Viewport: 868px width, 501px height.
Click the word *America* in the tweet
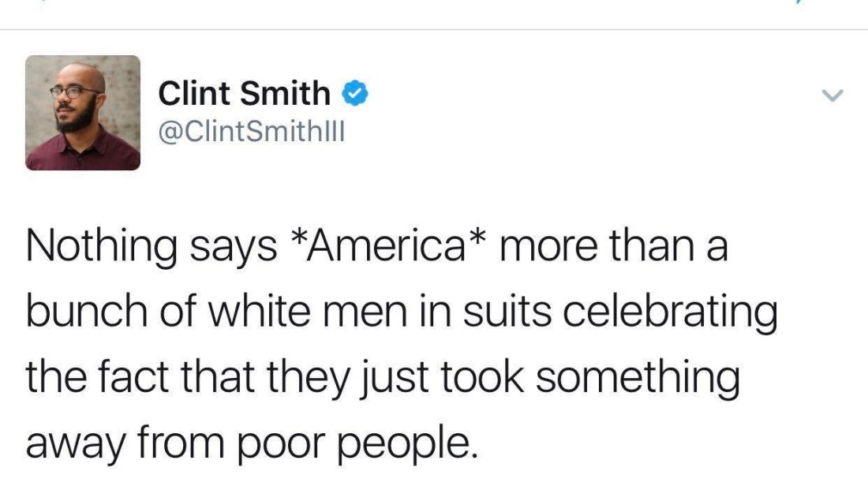pyautogui.click(x=383, y=248)
